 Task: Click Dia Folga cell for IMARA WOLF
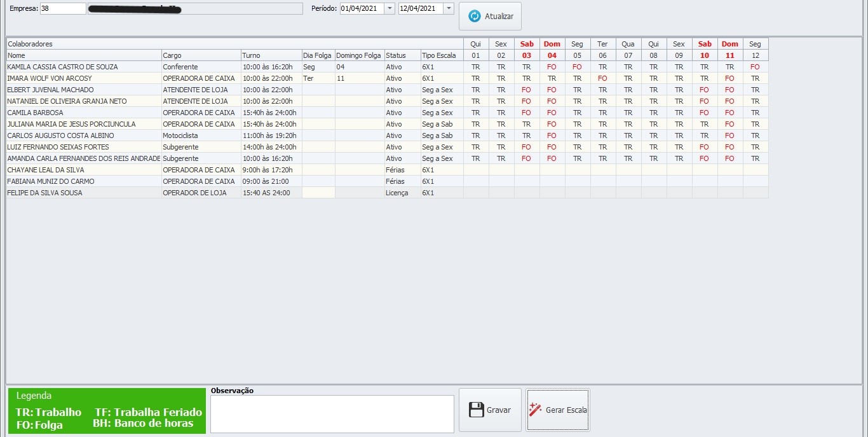click(x=318, y=78)
